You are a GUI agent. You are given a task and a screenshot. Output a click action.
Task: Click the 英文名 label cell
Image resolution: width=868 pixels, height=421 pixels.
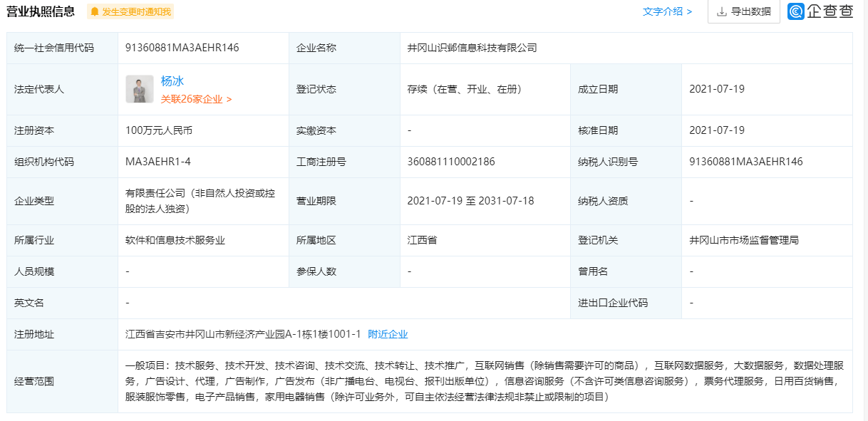(63, 303)
